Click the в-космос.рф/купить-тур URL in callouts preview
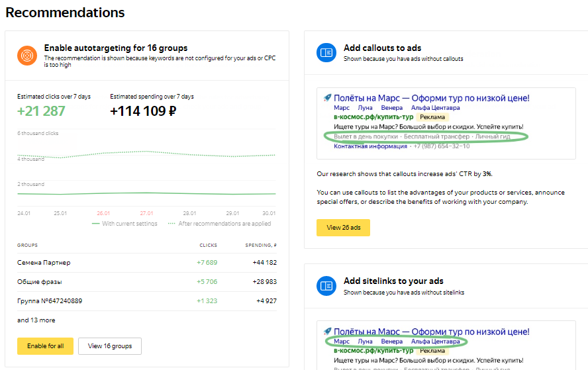 pyautogui.click(x=374, y=117)
